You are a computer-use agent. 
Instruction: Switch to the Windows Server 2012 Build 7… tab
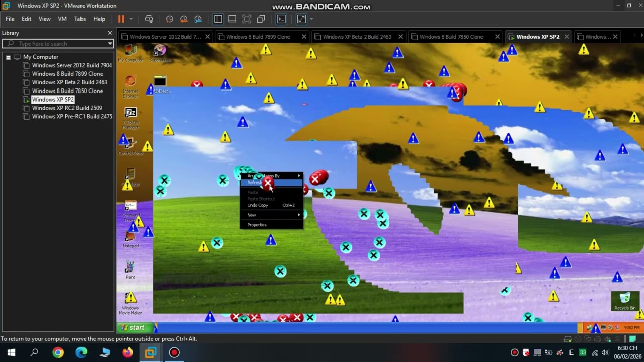point(165,37)
